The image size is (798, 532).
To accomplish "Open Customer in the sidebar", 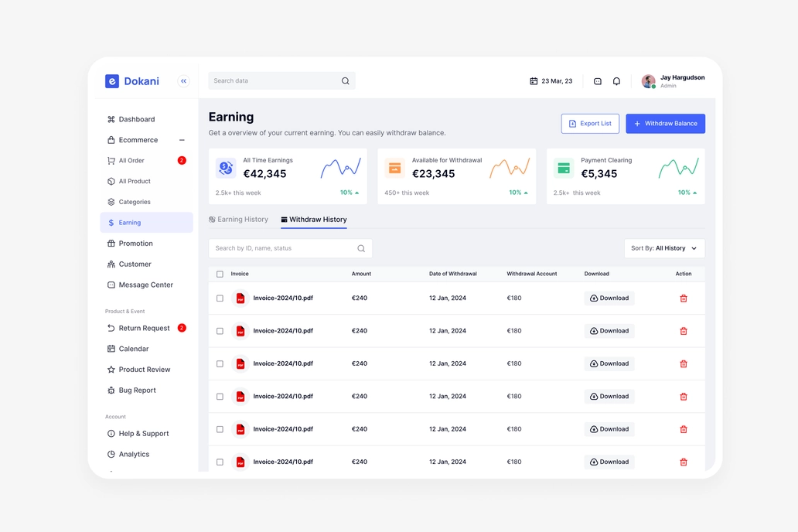I will 147,264.
